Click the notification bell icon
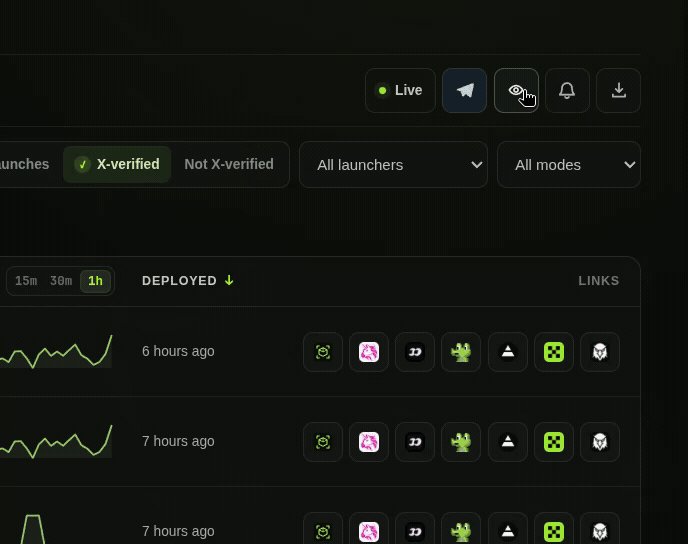Screen dimensions: 688x544 [x=567, y=90]
